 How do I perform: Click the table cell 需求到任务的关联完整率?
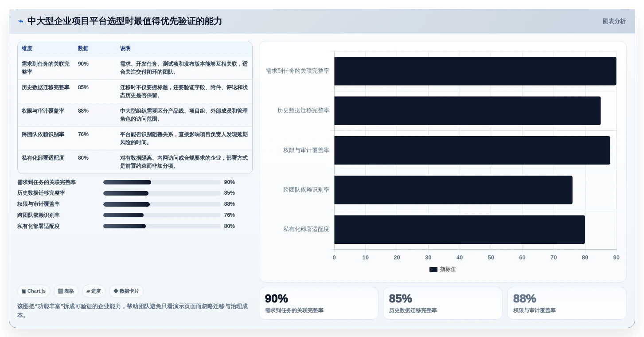[46, 68]
